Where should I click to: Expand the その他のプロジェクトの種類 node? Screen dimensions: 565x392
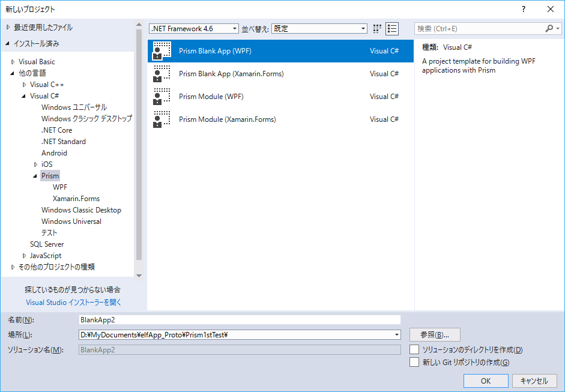pos(13,267)
